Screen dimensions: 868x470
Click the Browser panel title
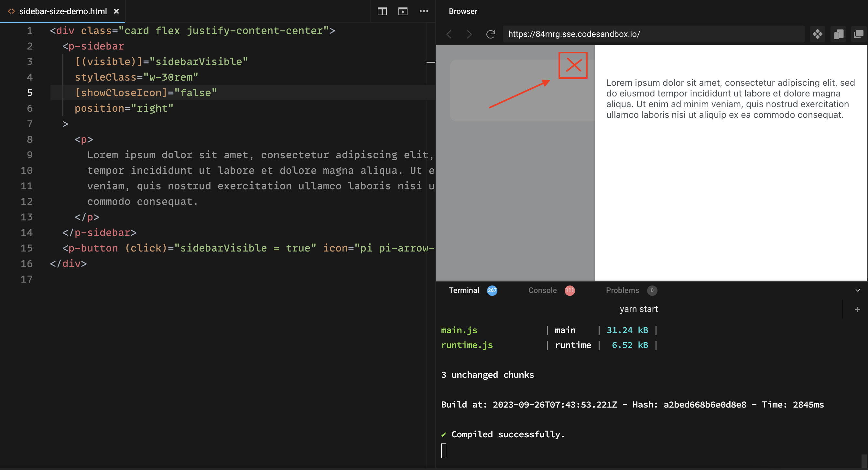click(x=463, y=11)
